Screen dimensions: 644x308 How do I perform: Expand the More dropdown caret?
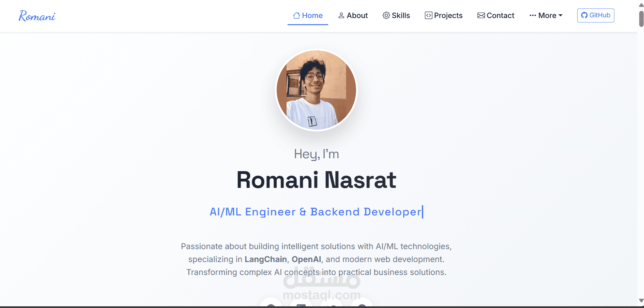pyautogui.click(x=561, y=15)
